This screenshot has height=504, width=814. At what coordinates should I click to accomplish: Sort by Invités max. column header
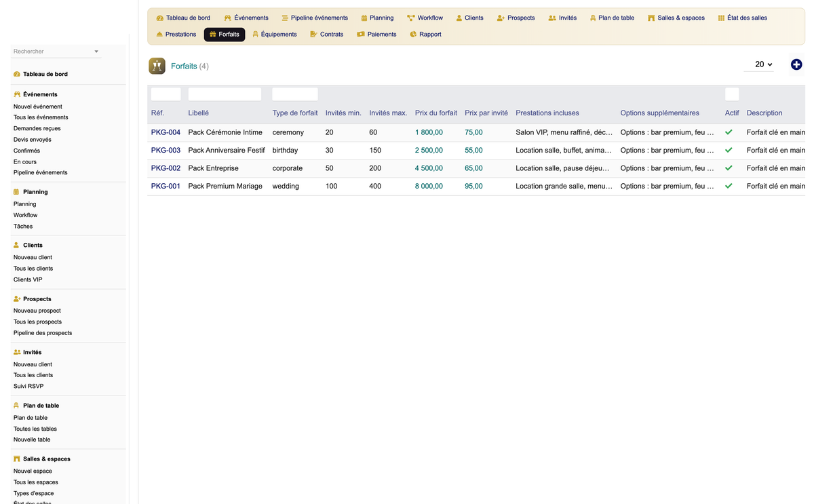pyautogui.click(x=388, y=113)
